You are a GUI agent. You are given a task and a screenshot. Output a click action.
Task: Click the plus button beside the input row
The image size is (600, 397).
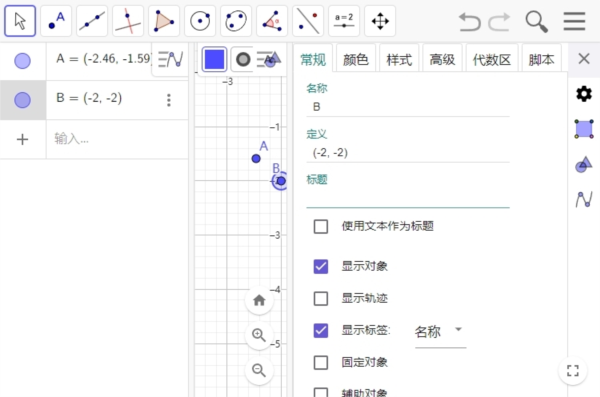(x=22, y=139)
